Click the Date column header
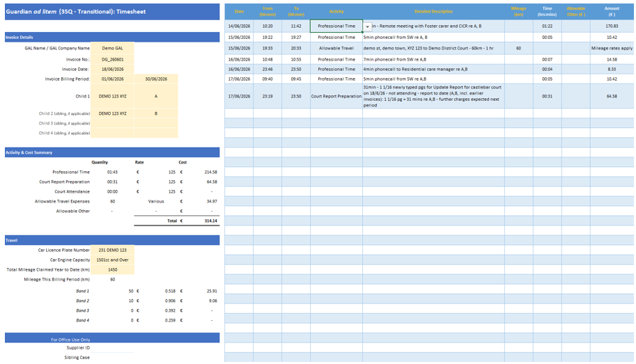636x364 pixels. (x=240, y=11)
